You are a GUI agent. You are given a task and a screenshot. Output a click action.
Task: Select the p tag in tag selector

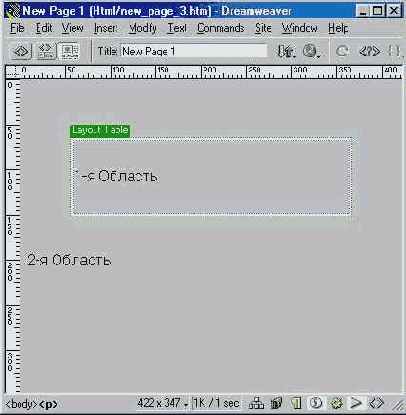(48, 404)
